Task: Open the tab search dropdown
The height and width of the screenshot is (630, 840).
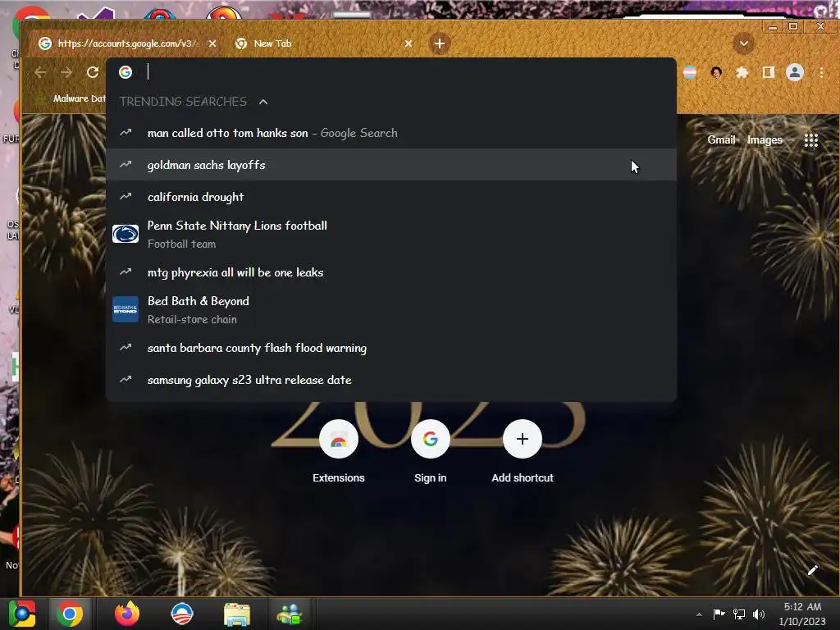Action: (x=743, y=43)
